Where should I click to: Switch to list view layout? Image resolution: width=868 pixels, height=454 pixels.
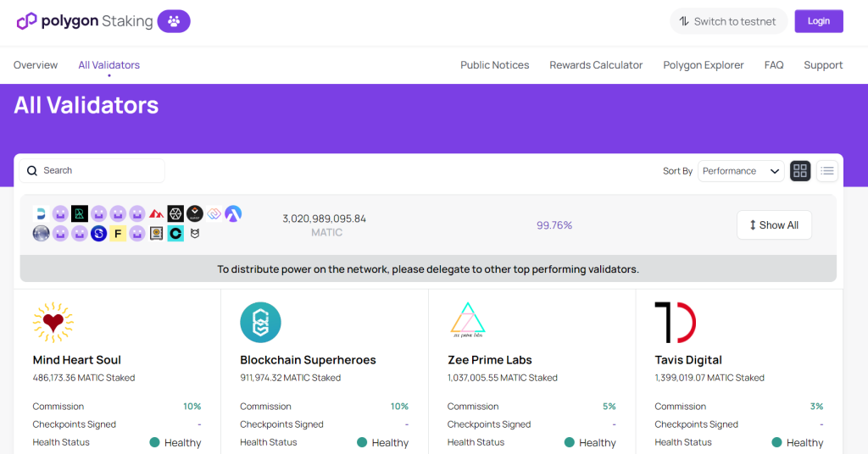(827, 171)
